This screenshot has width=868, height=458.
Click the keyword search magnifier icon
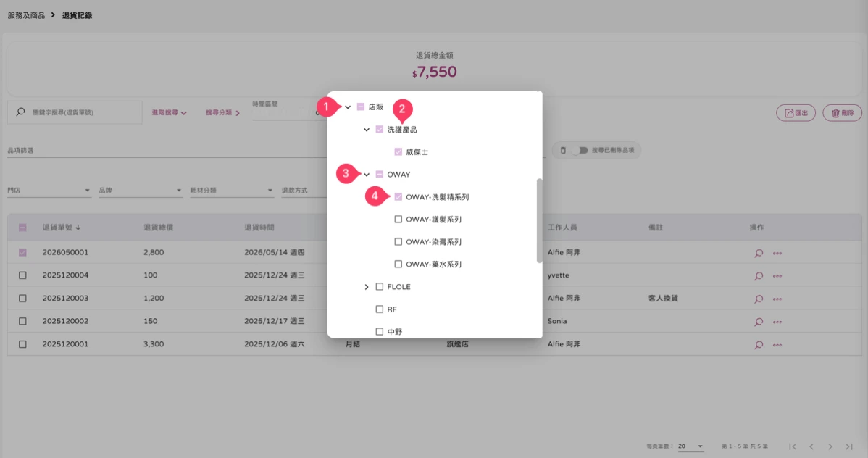tap(20, 112)
